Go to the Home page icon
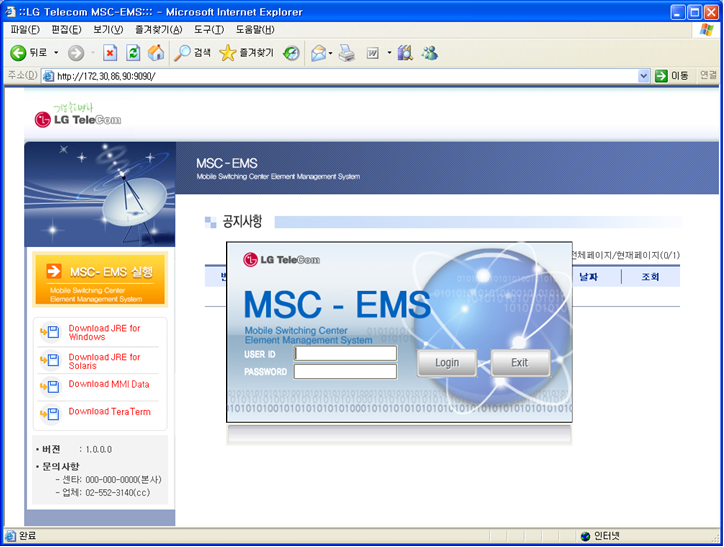 coord(156,53)
